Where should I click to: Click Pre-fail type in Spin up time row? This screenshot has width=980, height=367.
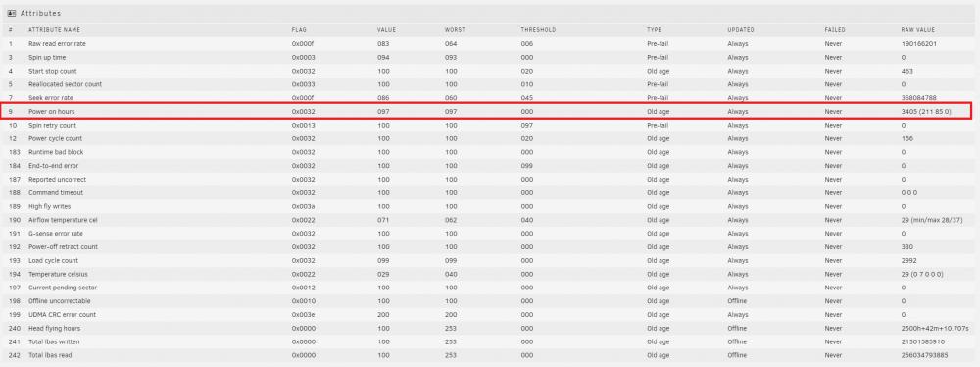(657, 58)
